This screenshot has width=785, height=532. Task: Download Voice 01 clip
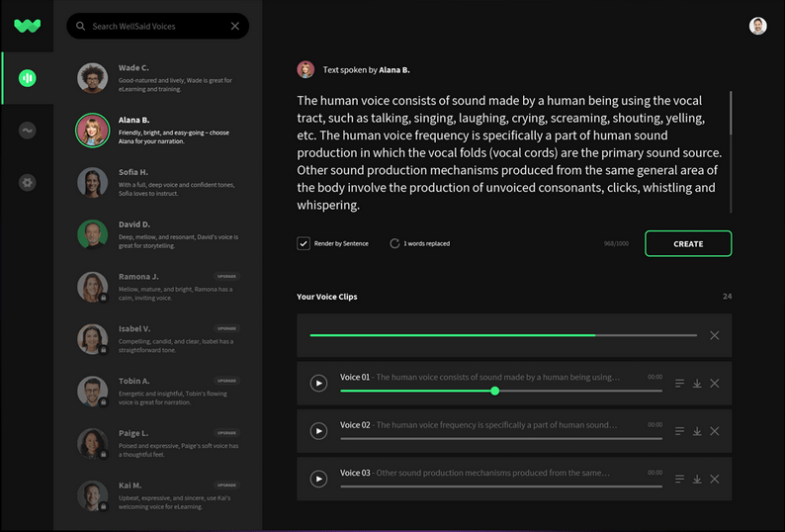tap(697, 384)
